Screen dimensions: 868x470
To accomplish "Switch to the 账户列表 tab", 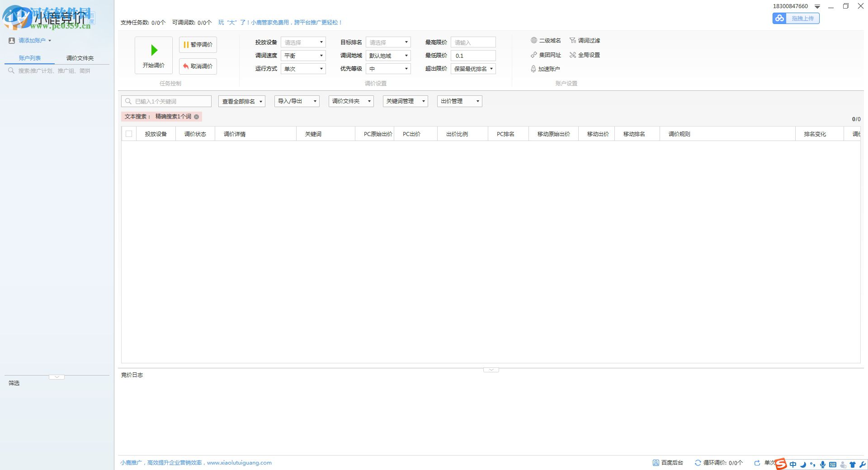I will (30, 58).
